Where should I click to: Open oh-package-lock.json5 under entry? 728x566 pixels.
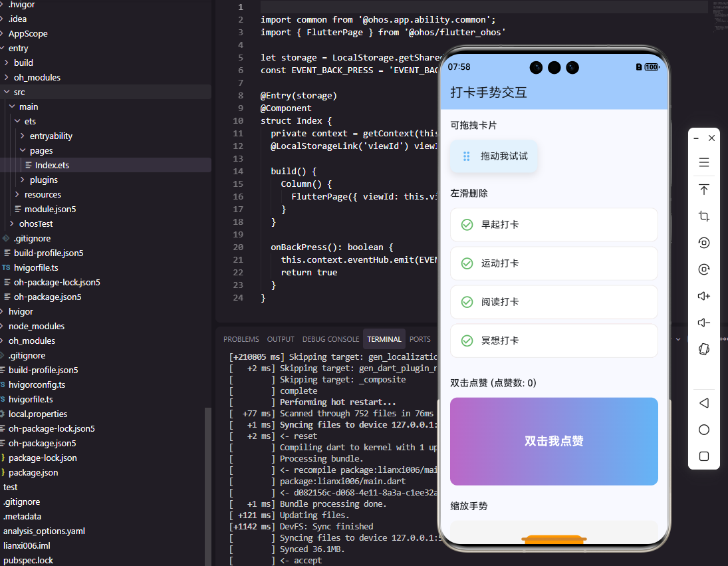57,282
